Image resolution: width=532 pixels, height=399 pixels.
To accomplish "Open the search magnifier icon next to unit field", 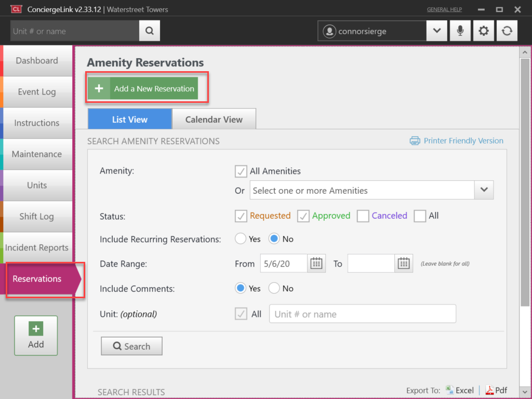I will click(149, 30).
